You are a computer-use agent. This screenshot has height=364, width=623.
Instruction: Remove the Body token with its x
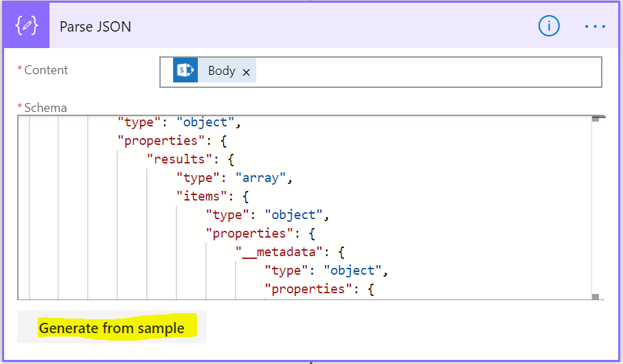point(247,72)
